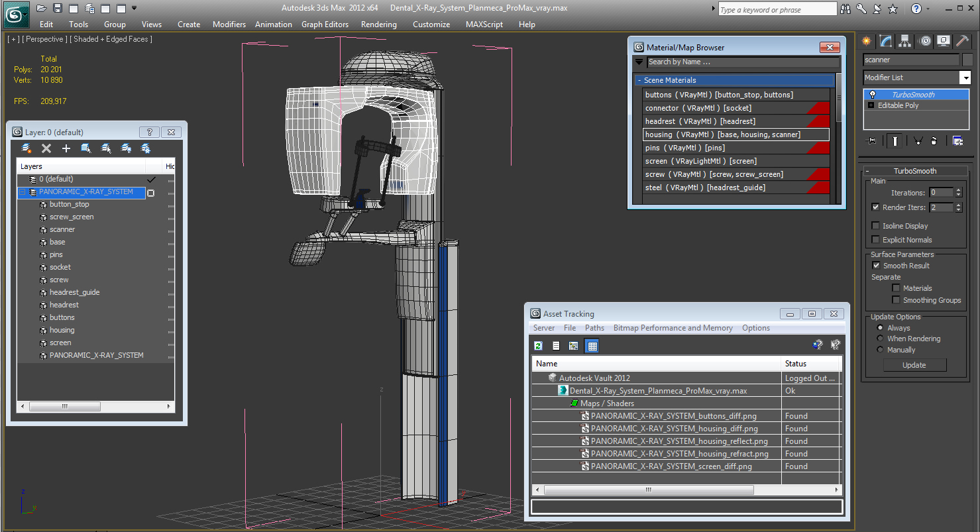Click the key Subscription Center icon
Image resolution: width=980 pixels, height=532 pixels.
pyautogui.click(x=861, y=9)
